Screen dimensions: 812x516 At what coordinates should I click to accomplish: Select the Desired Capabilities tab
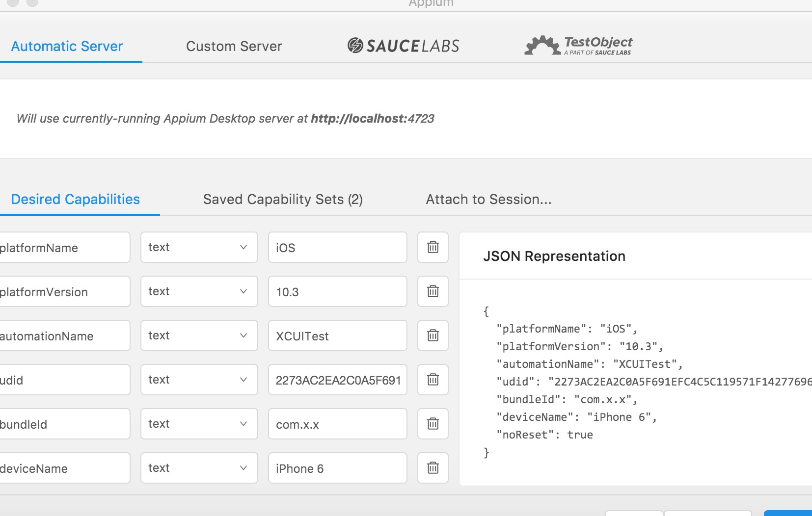[76, 199]
